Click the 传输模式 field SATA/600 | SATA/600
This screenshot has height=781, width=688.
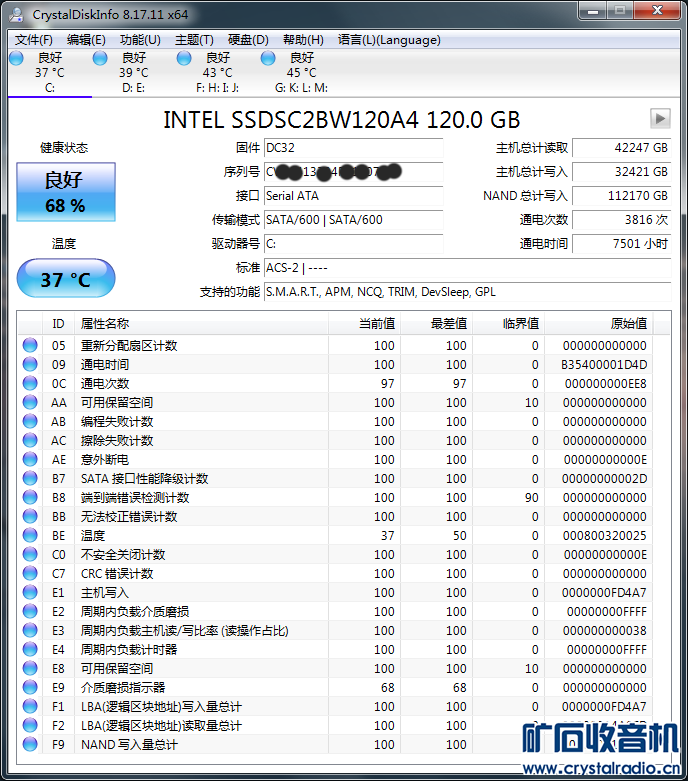pos(353,220)
